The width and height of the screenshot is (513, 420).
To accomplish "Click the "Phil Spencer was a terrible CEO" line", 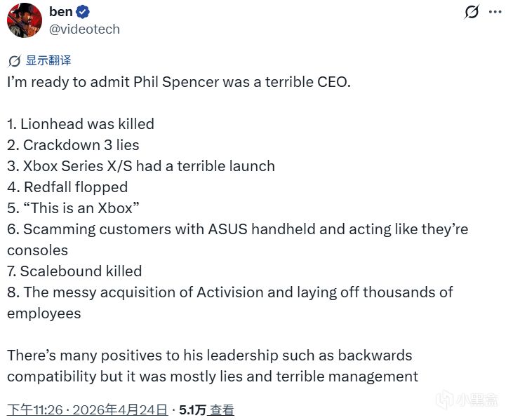I will click(x=178, y=81).
